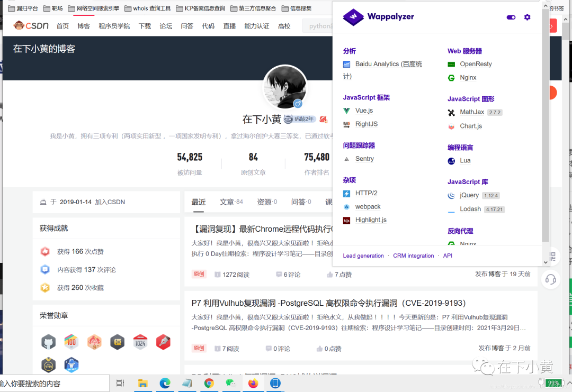
Task: Open the 论坛 navigation item
Action: [166, 26]
